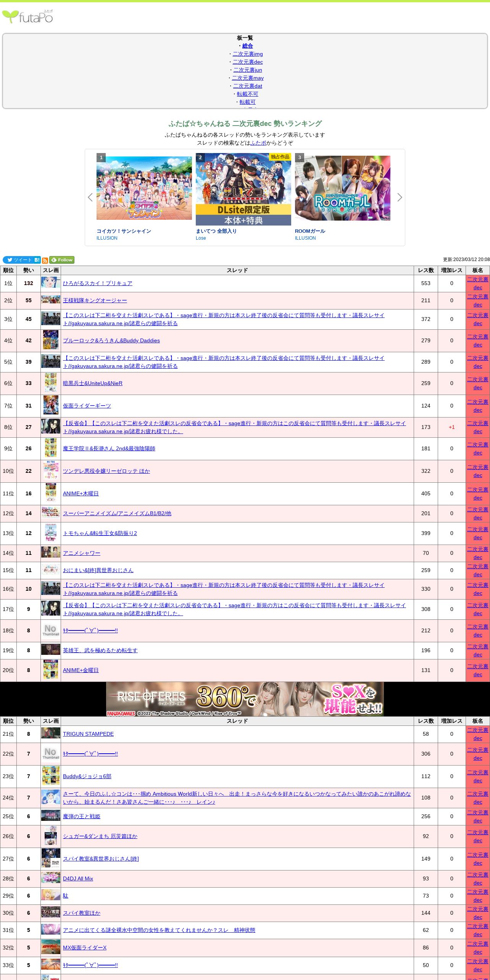Bookmark with the Hatena B! icon
490x980 pixels.
37,260
